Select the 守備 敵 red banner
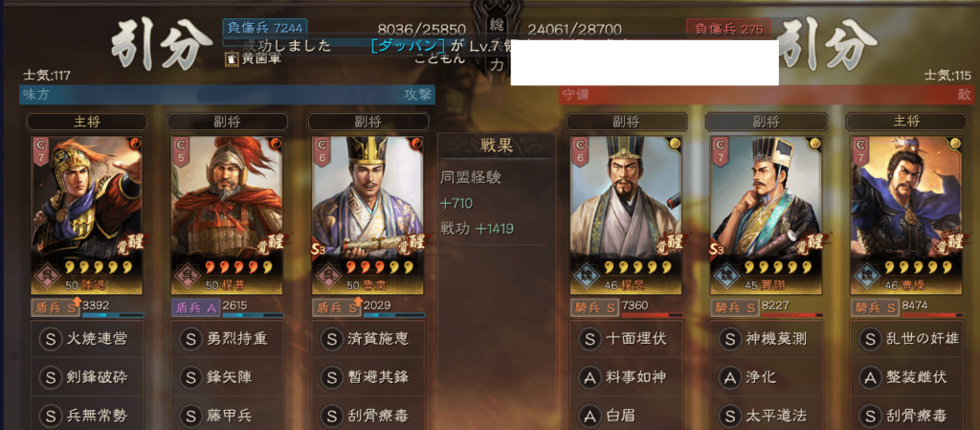This screenshot has height=430, width=980. coord(767,95)
